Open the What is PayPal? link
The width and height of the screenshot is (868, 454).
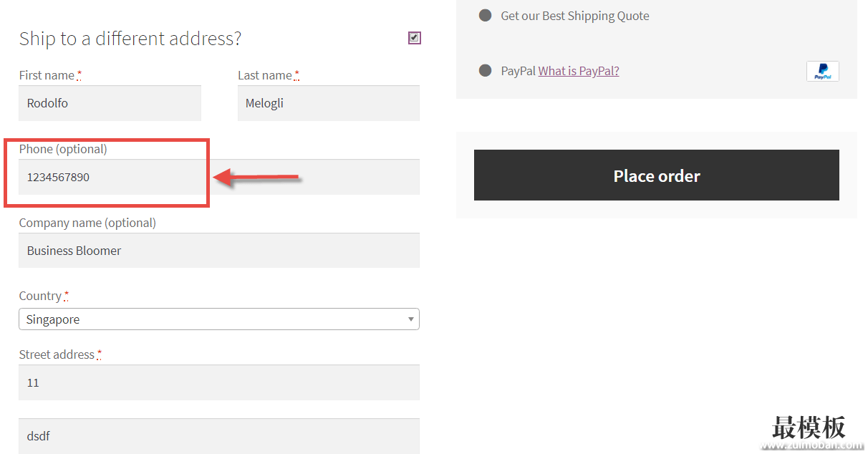coord(579,71)
